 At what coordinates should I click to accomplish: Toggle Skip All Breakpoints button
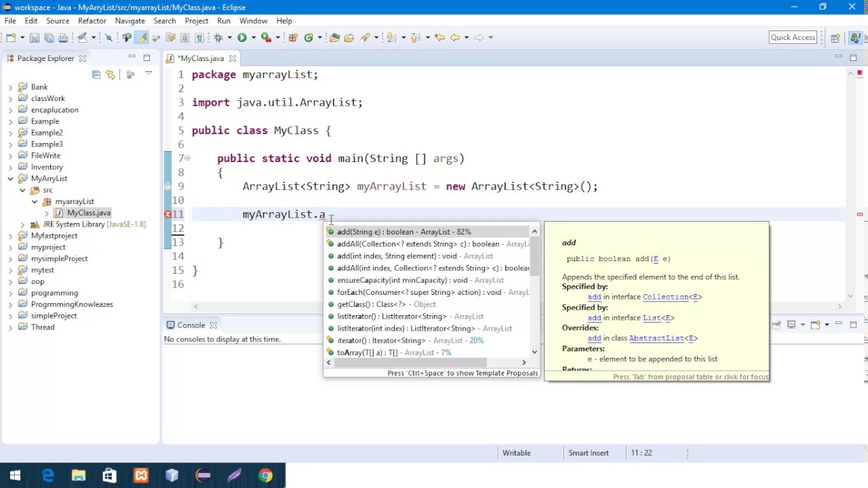tap(109, 38)
